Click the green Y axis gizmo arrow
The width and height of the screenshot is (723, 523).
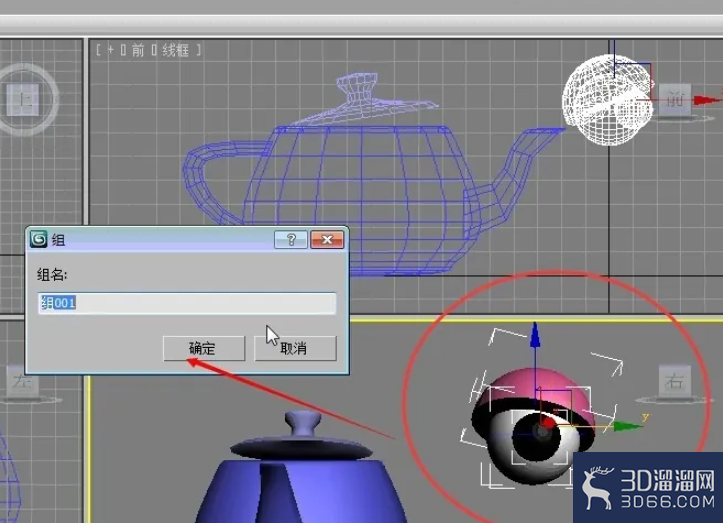pos(627,426)
